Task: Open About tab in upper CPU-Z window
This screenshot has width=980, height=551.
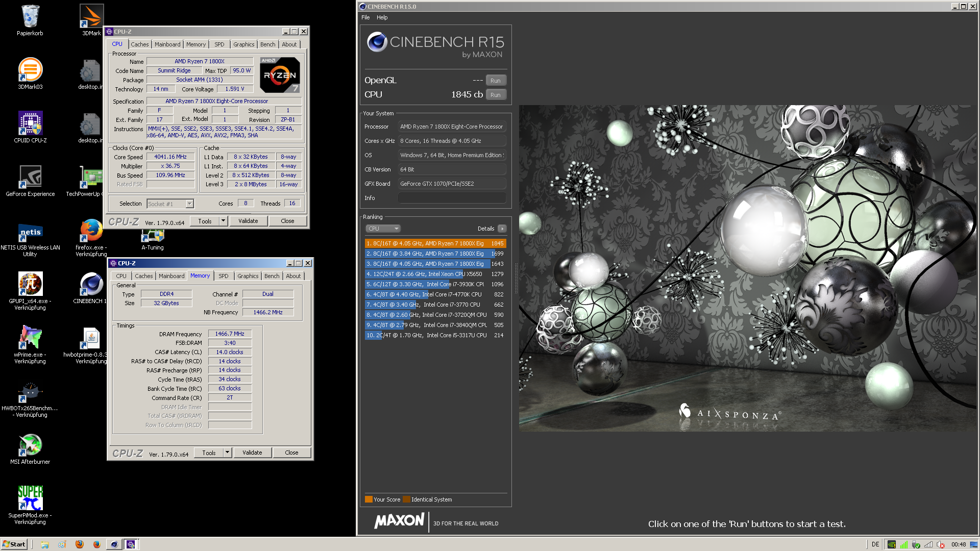Action: point(289,44)
